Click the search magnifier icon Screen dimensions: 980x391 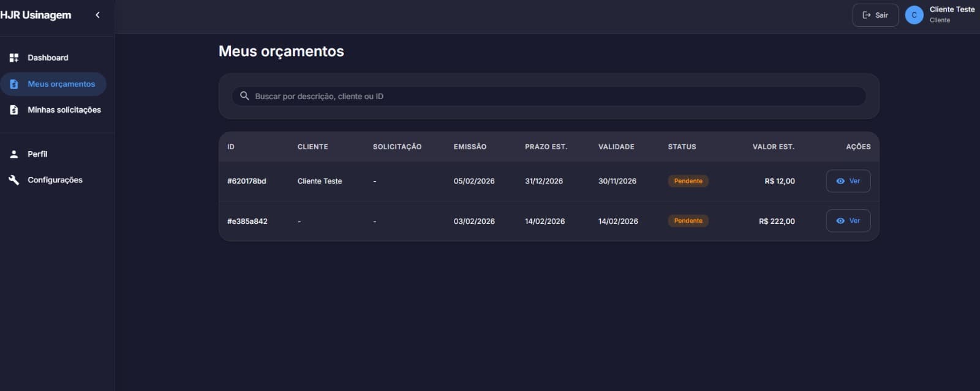point(244,96)
